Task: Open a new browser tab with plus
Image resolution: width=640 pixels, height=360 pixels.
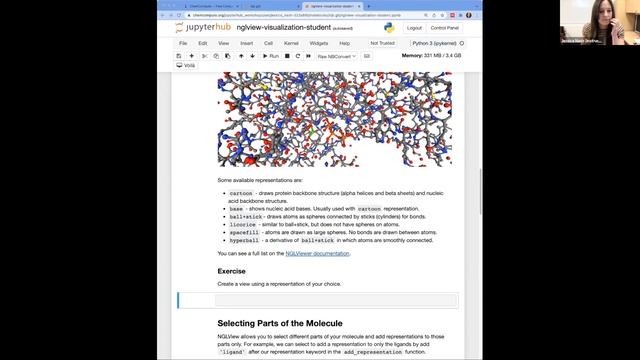Action: click(x=369, y=6)
